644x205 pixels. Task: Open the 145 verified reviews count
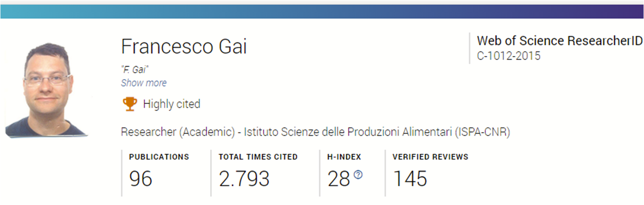tap(410, 179)
